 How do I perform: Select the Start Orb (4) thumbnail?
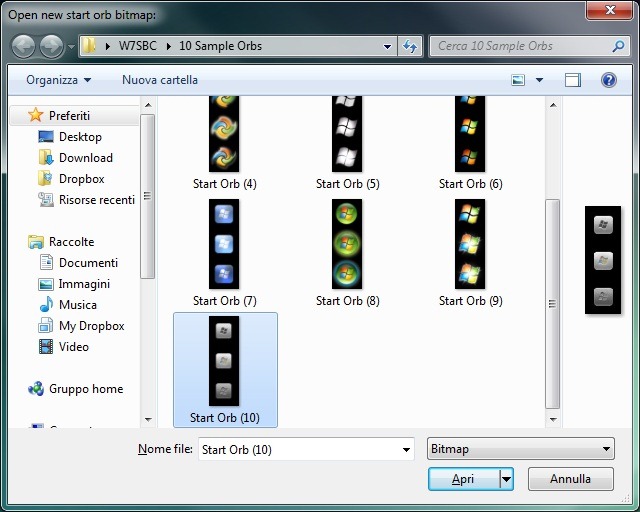[224, 134]
